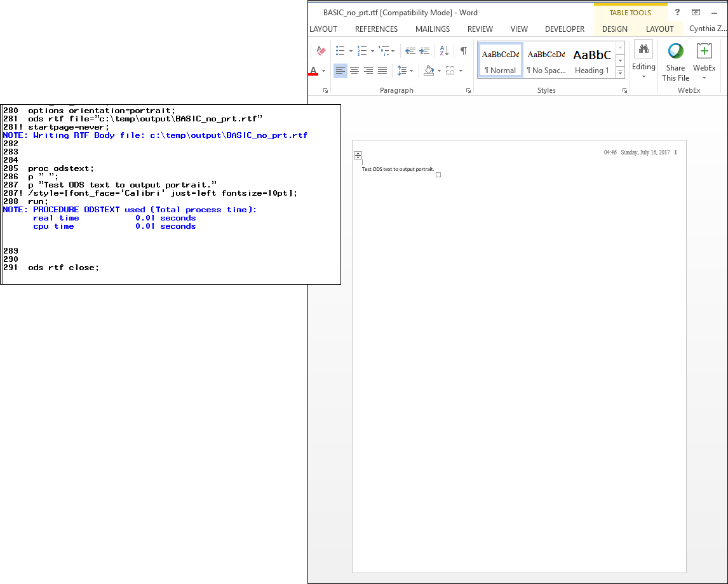Click the log line 'run;'
This screenshot has width=728, height=584.
37,201
